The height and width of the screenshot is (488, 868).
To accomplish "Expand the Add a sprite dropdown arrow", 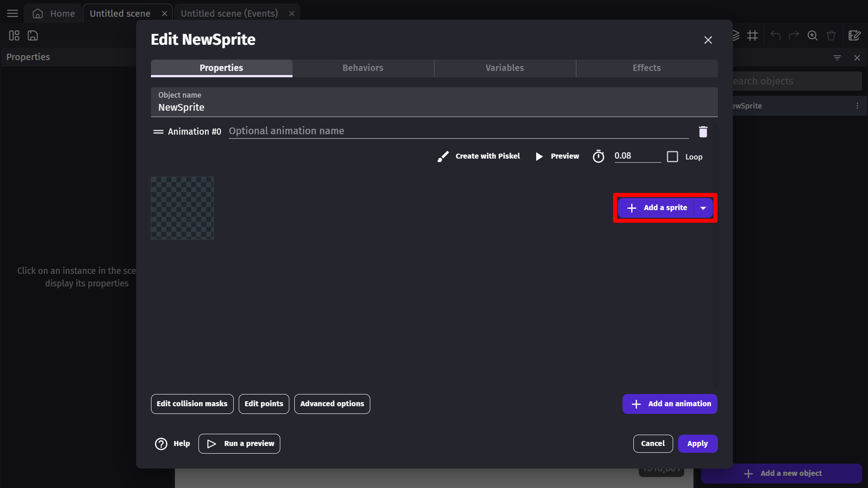I will point(703,208).
